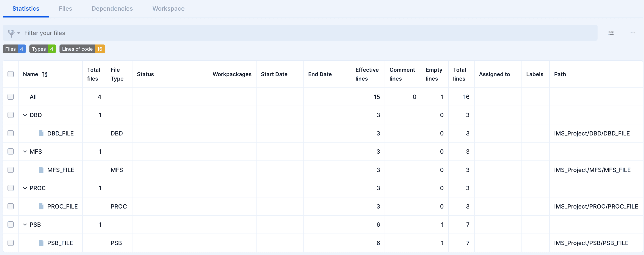Click total lines 16 in All row
The image size is (644, 255).
click(x=466, y=97)
